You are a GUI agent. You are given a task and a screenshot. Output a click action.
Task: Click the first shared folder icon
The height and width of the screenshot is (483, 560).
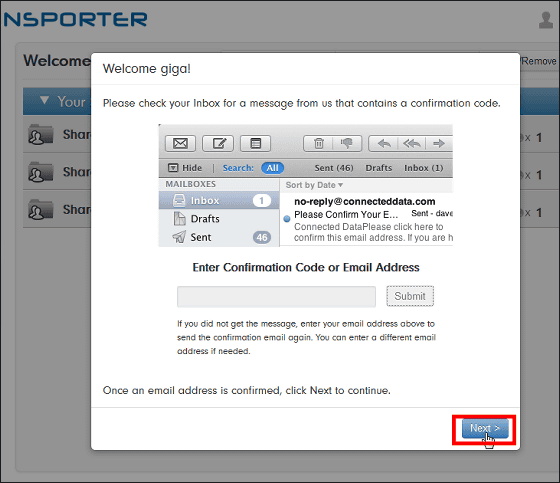point(40,135)
